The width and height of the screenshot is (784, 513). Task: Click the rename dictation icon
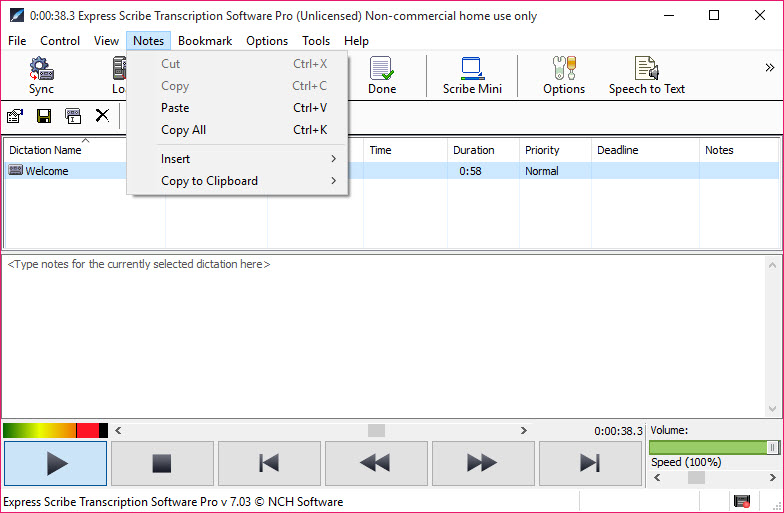(x=73, y=116)
